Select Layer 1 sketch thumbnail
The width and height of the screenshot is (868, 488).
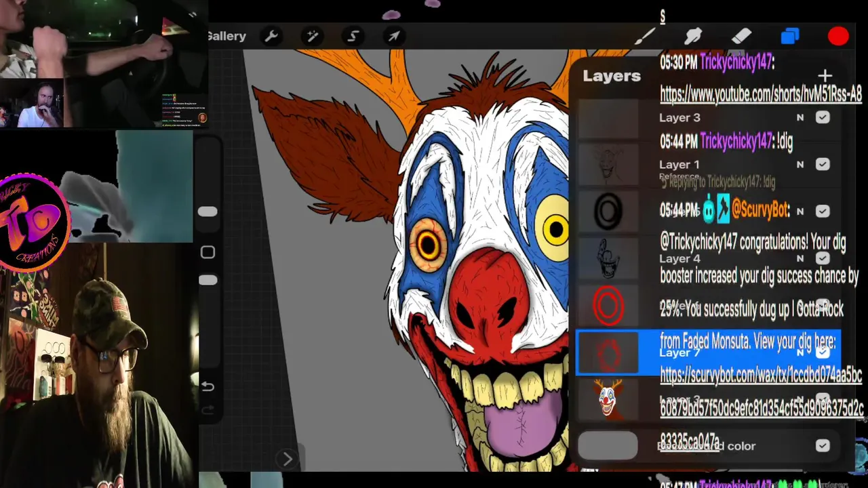(x=608, y=165)
